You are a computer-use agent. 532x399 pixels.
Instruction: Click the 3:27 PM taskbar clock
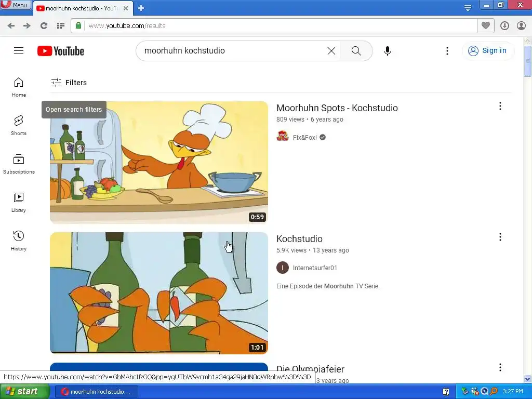[513, 392]
